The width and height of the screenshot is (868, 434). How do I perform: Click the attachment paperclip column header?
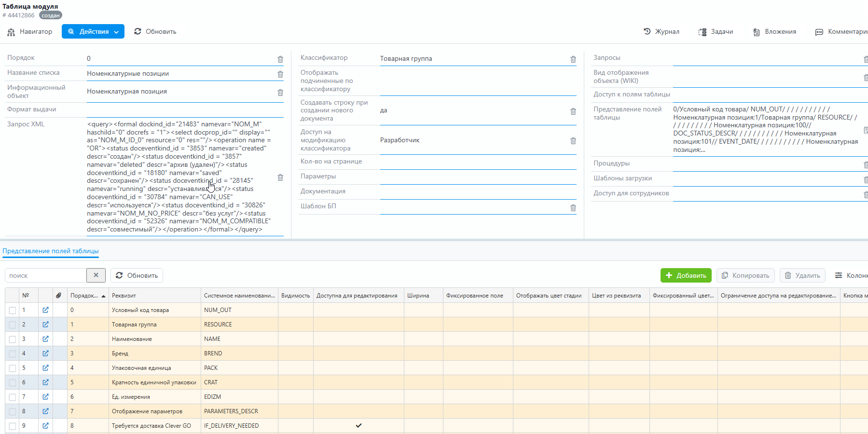(x=59, y=296)
